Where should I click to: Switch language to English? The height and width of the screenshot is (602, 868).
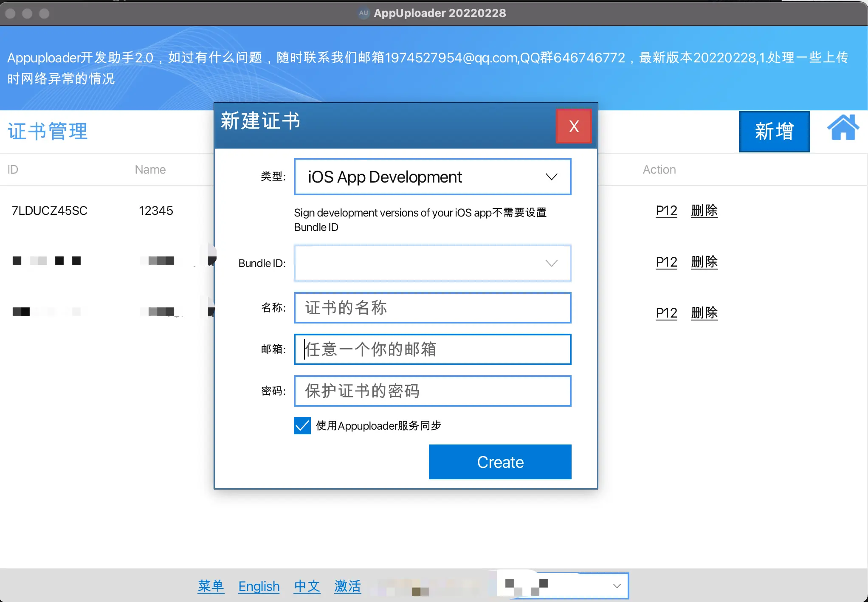[259, 586]
